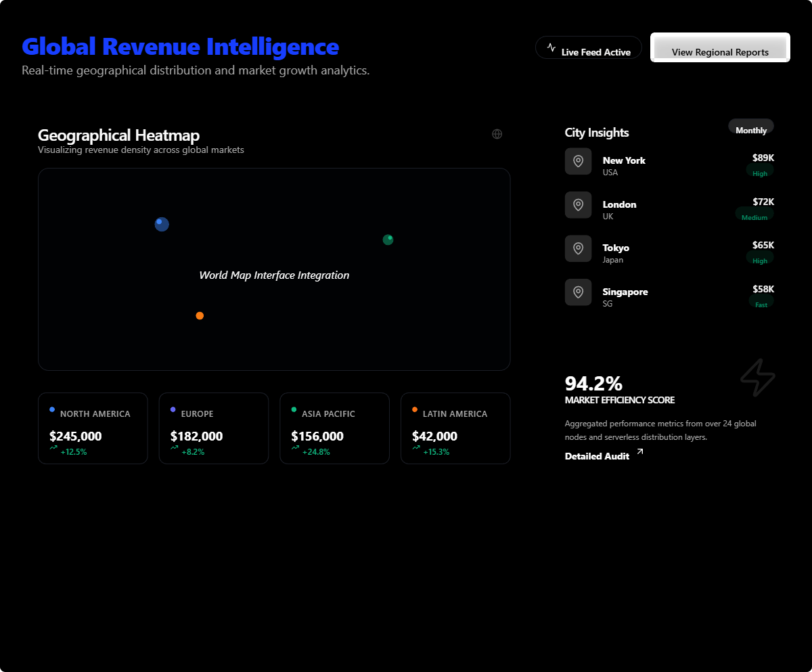Image resolution: width=812 pixels, height=672 pixels.
Task: Click the Singapore location pin icon
Action: pyautogui.click(x=578, y=292)
